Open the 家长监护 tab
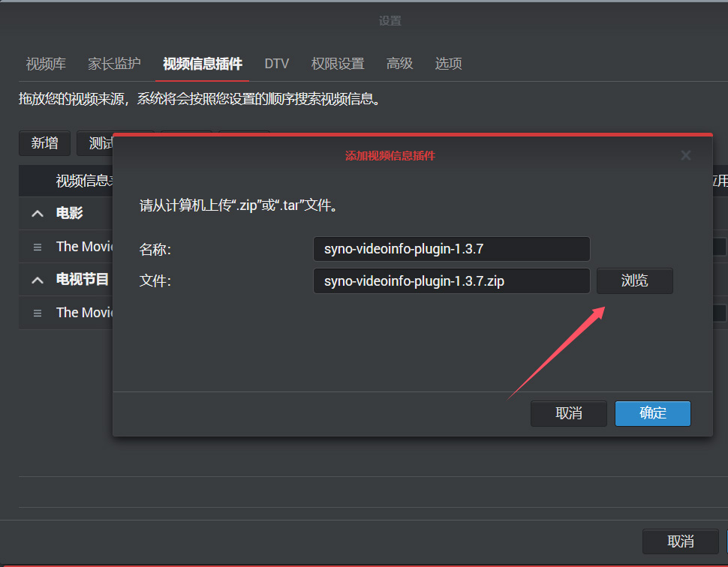This screenshot has width=728, height=567. 114,64
